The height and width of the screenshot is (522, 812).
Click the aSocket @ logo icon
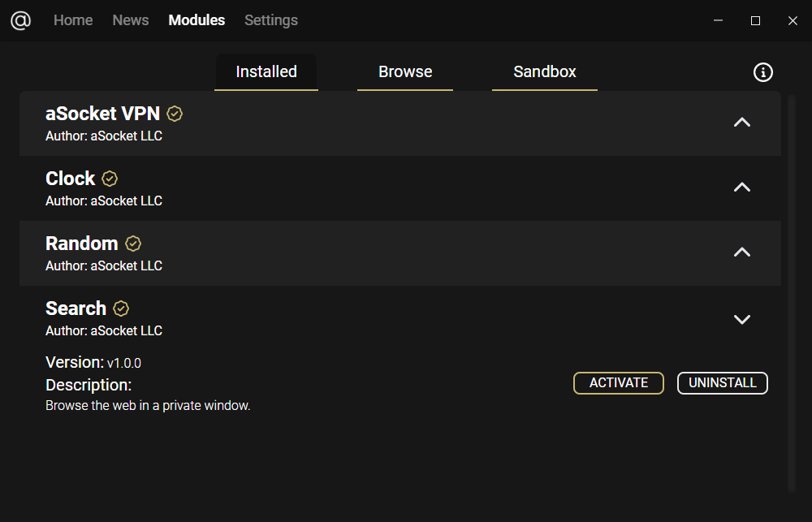coord(20,20)
